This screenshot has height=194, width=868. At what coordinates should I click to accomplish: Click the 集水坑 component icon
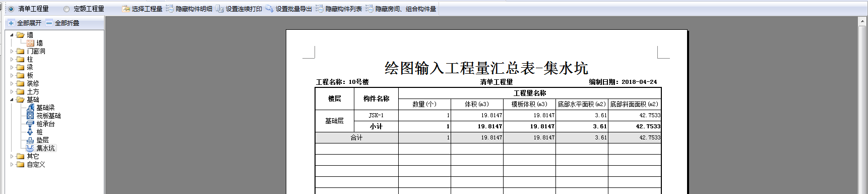[30, 148]
